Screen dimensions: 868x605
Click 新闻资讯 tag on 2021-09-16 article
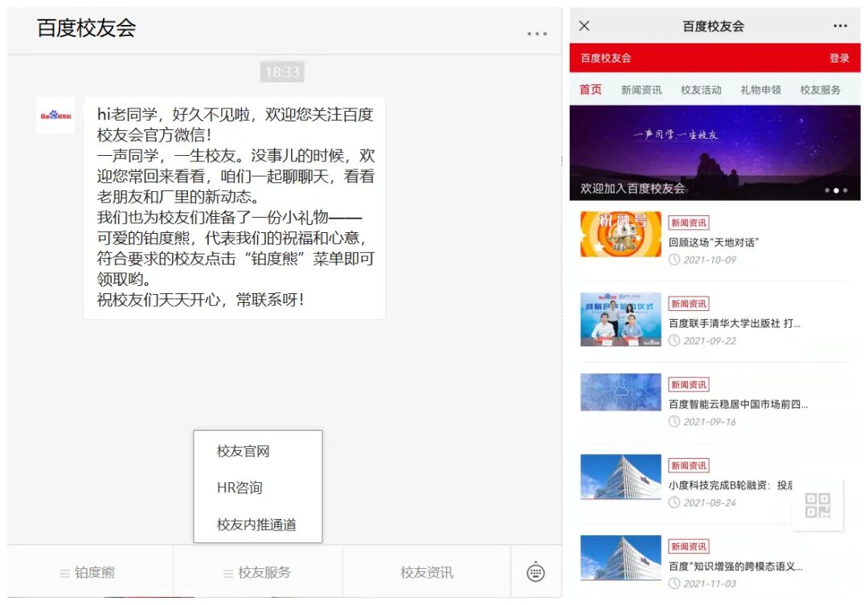tap(689, 384)
